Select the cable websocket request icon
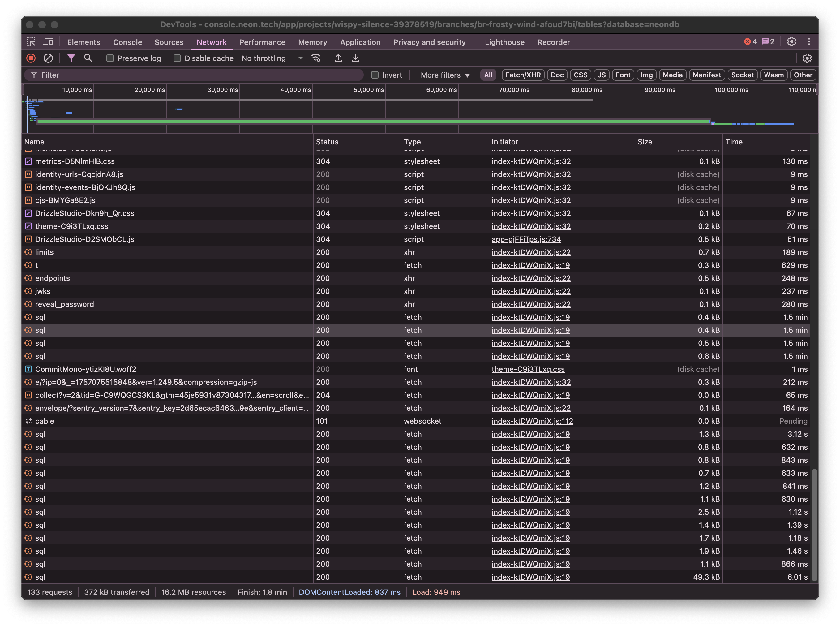This screenshot has width=840, height=626. pyautogui.click(x=28, y=421)
